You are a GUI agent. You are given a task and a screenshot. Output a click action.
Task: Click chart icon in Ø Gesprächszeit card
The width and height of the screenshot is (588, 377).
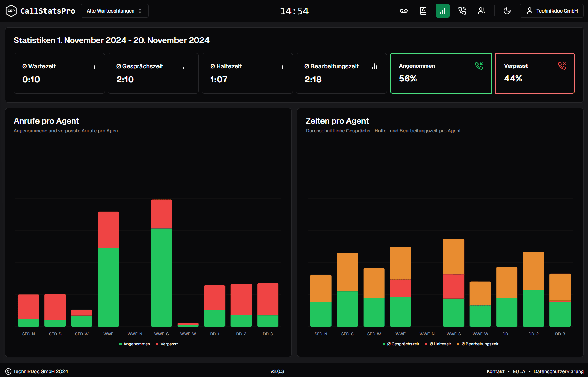tap(186, 66)
